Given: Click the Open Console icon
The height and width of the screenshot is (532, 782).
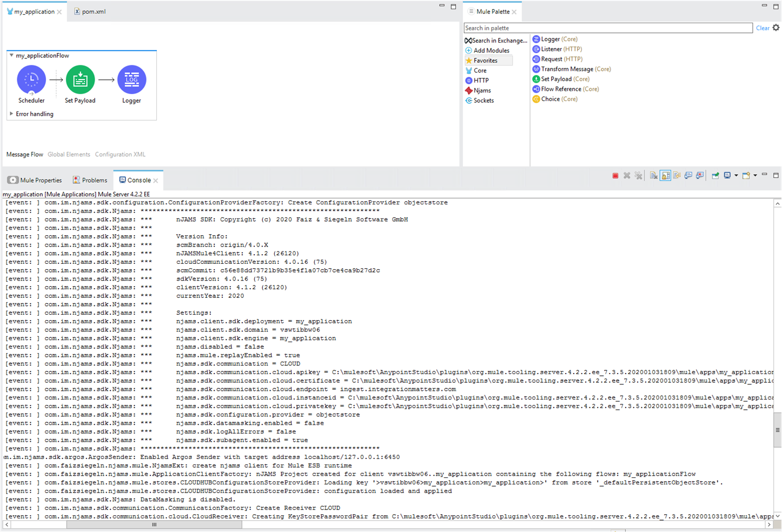Looking at the screenshot, I should [746, 176].
